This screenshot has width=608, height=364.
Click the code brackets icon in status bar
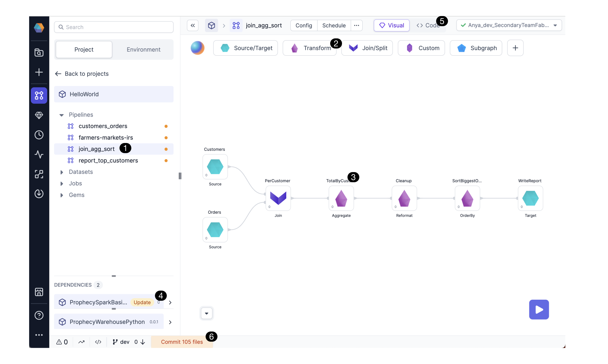pos(98,342)
